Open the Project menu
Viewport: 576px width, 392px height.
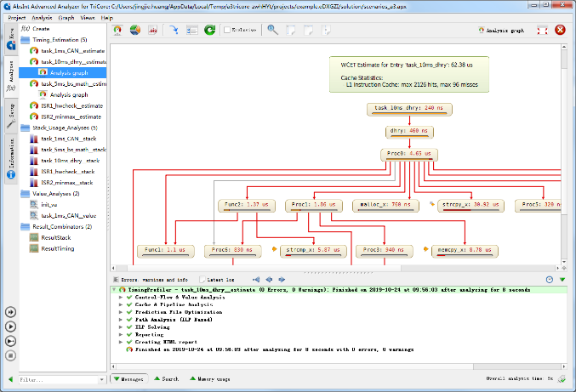coord(16,18)
